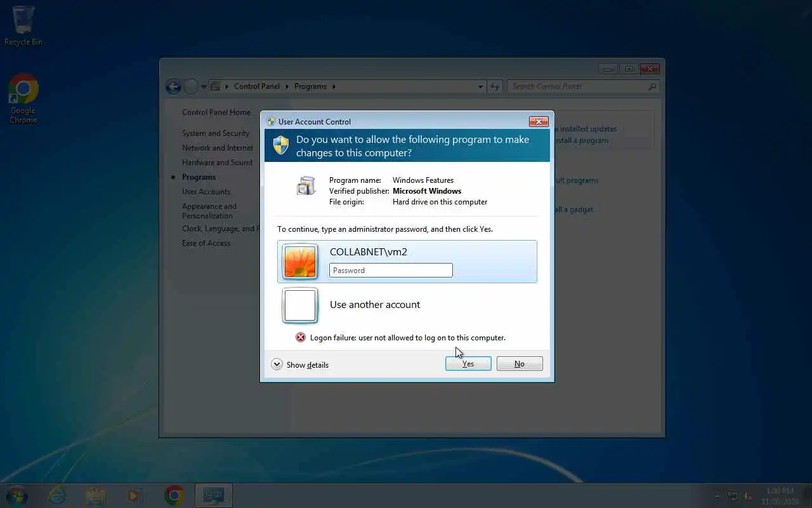Screen dimensions: 812x508
Task: Click the Windows Features program icon
Action: [306, 185]
